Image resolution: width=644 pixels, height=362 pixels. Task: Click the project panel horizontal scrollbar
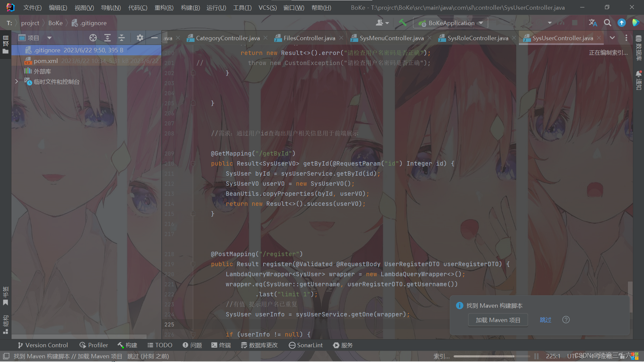click(x=79, y=336)
